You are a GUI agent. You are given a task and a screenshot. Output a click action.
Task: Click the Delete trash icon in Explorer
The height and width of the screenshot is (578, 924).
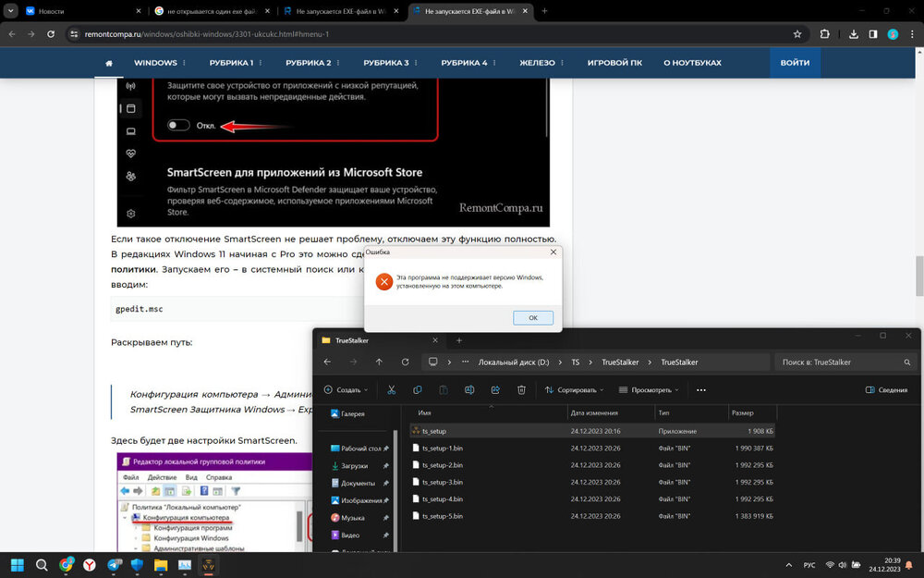point(522,390)
